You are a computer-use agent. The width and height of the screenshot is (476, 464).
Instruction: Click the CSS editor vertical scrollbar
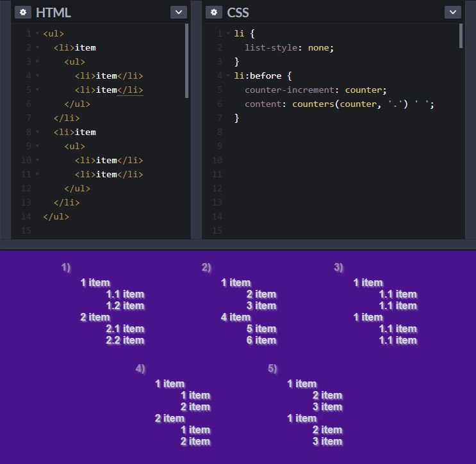point(461,36)
